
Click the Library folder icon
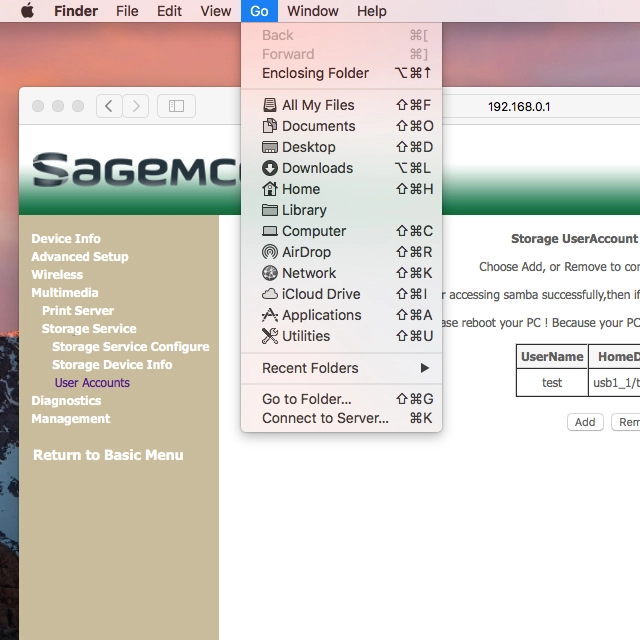[269, 210]
